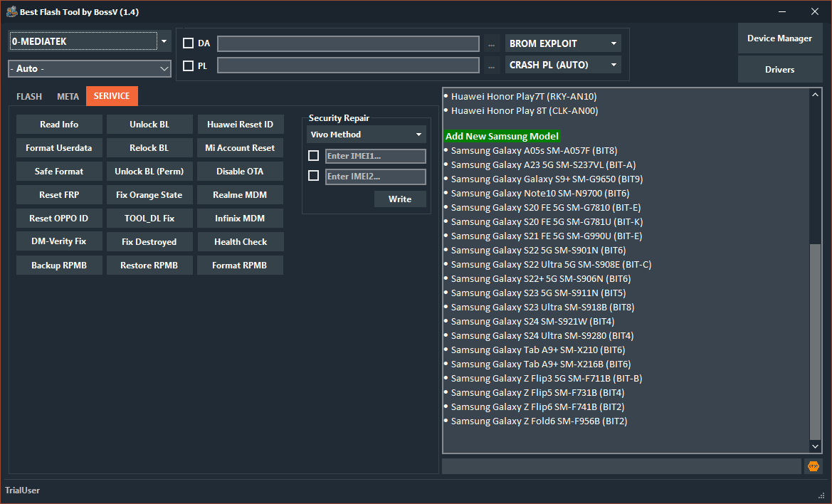Browse for a PL file using its ellipsis icon
This screenshot has height=504, width=832.
pos(490,63)
